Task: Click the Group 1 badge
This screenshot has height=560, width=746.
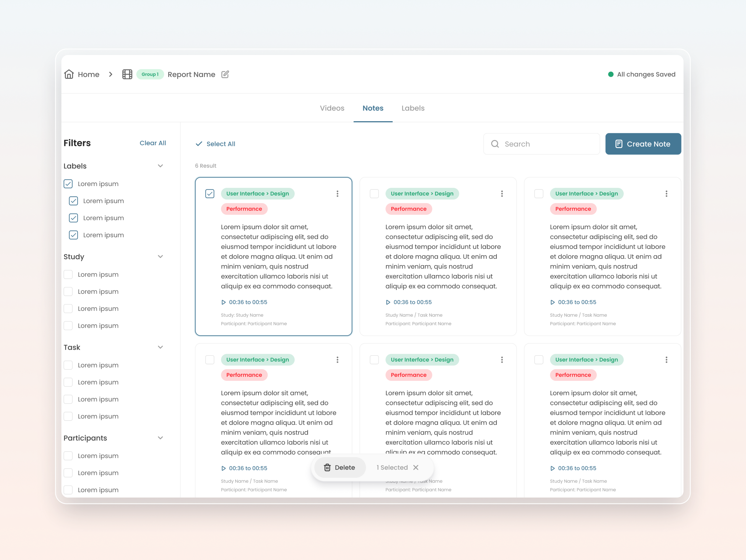Action: coord(150,74)
